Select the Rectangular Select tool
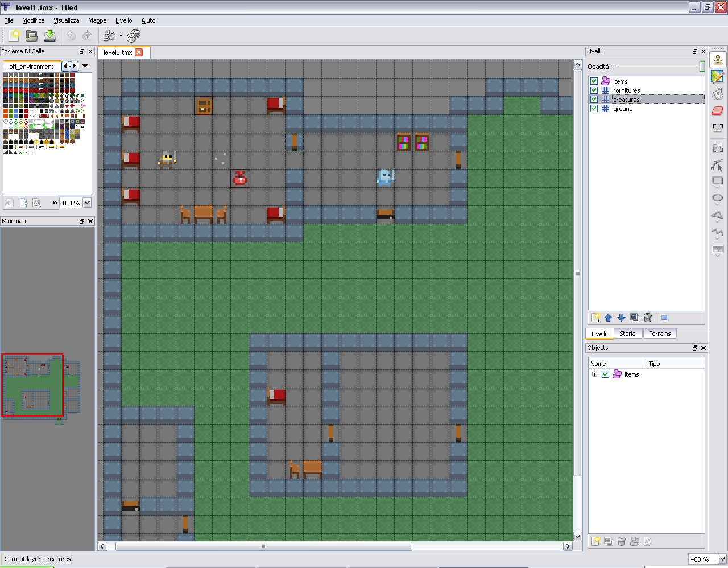 pyautogui.click(x=718, y=127)
